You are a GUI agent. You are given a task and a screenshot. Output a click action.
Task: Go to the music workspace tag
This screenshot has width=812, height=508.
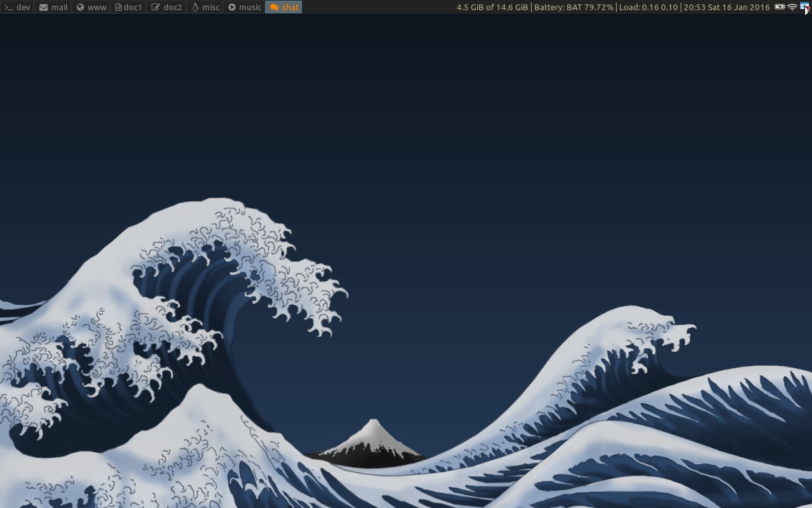[245, 7]
